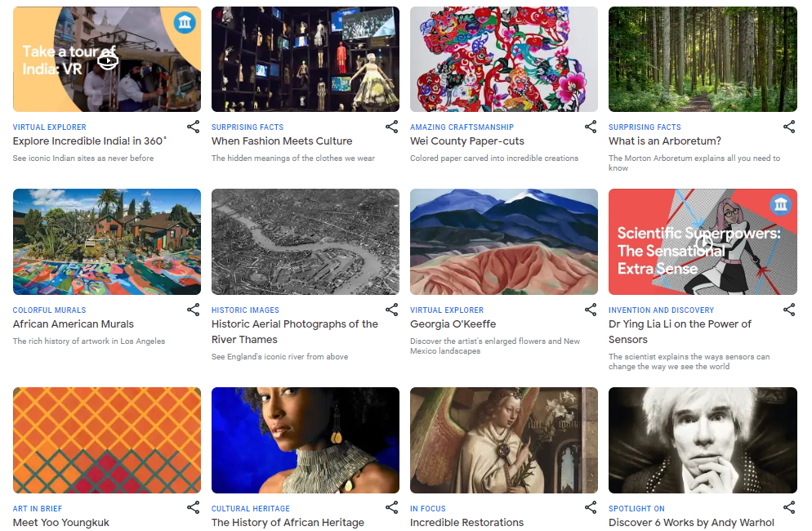Share the Wei County Paper-cuts card
This screenshot has width=812, height=531.
pos(591,127)
